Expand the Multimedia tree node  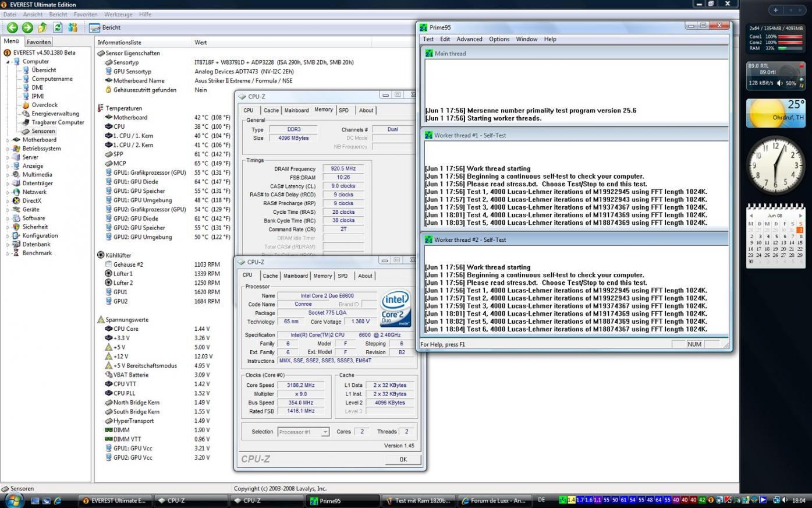pos(8,175)
